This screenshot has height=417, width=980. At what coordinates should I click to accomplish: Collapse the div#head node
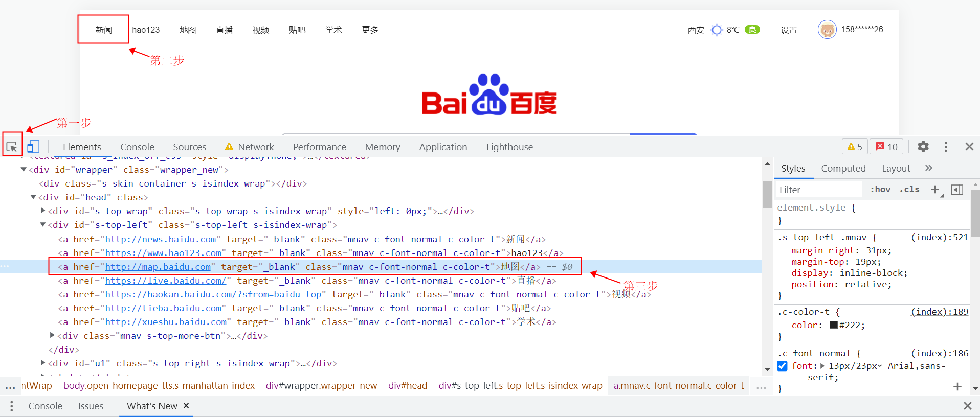click(33, 197)
